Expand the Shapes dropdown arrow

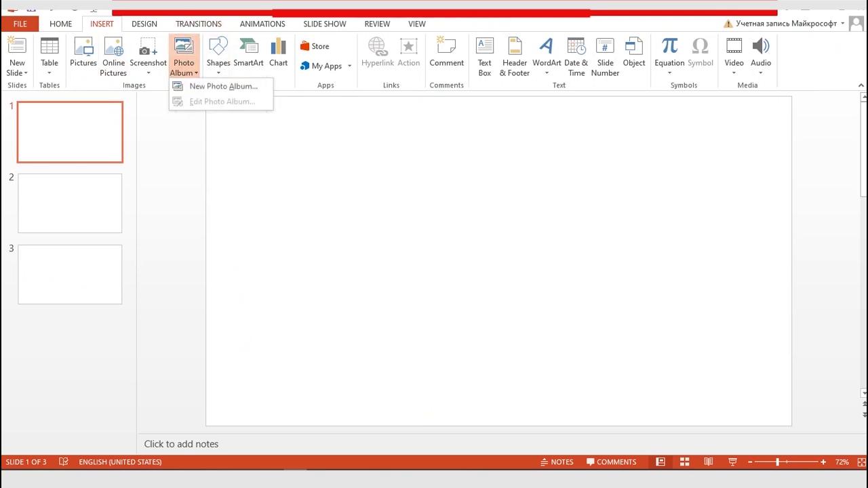point(218,73)
